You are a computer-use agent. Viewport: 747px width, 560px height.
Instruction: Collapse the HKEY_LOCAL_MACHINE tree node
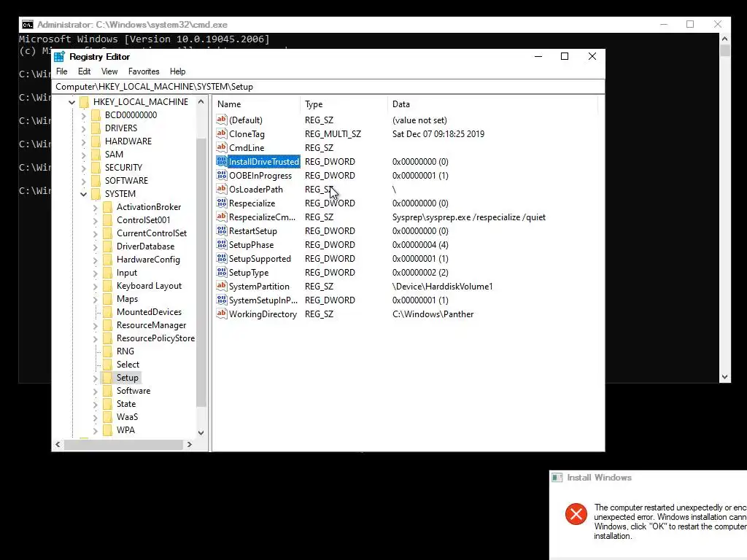(x=71, y=102)
